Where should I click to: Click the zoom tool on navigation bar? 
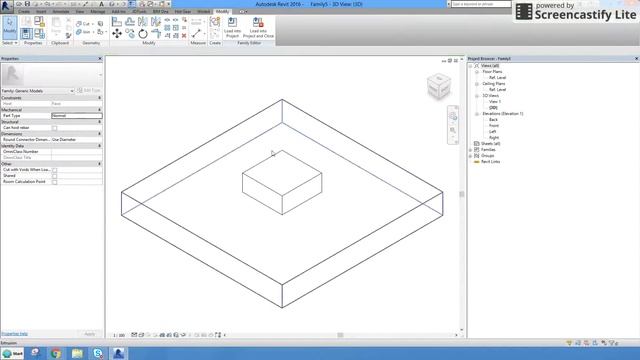pyautogui.click(x=453, y=130)
